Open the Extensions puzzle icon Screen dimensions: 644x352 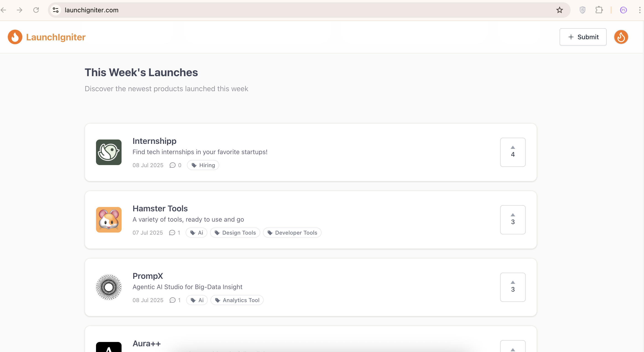point(599,10)
